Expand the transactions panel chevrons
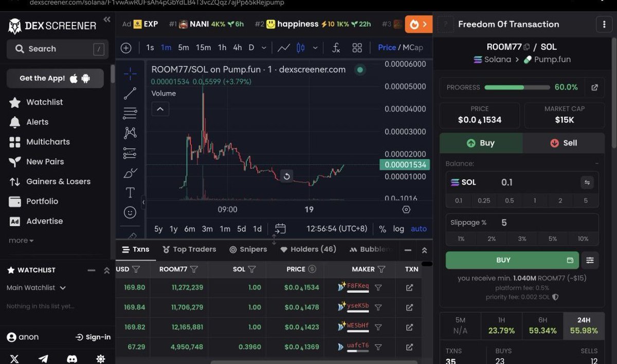The image size is (617, 364). [424, 250]
